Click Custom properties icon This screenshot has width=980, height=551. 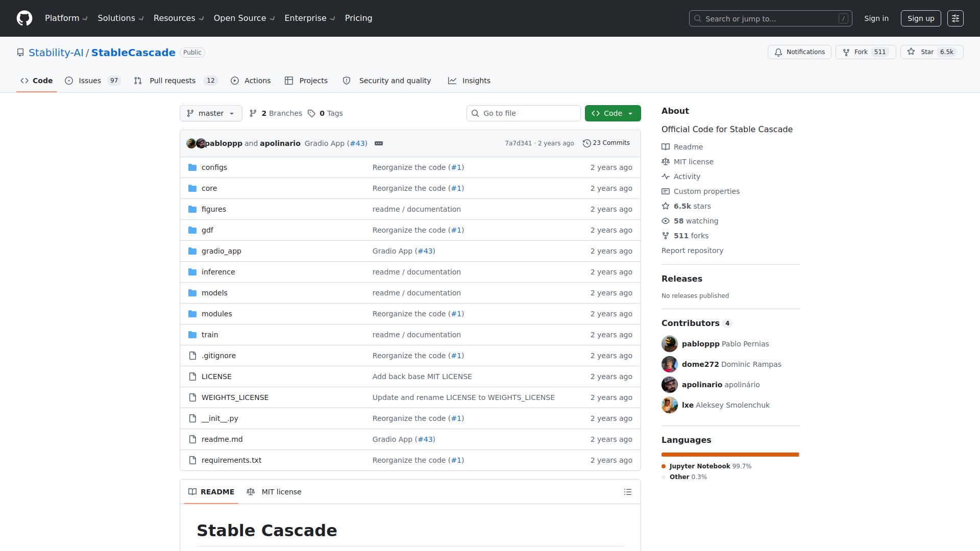click(x=666, y=191)
